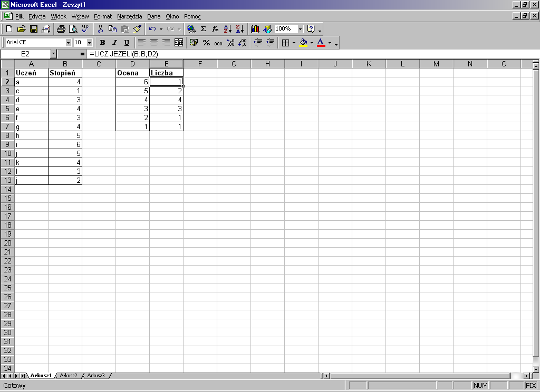Open the 100% zoom dropdown
This screenshot has height=392, width=540.
pyautogui.click(x=300, y=29)
